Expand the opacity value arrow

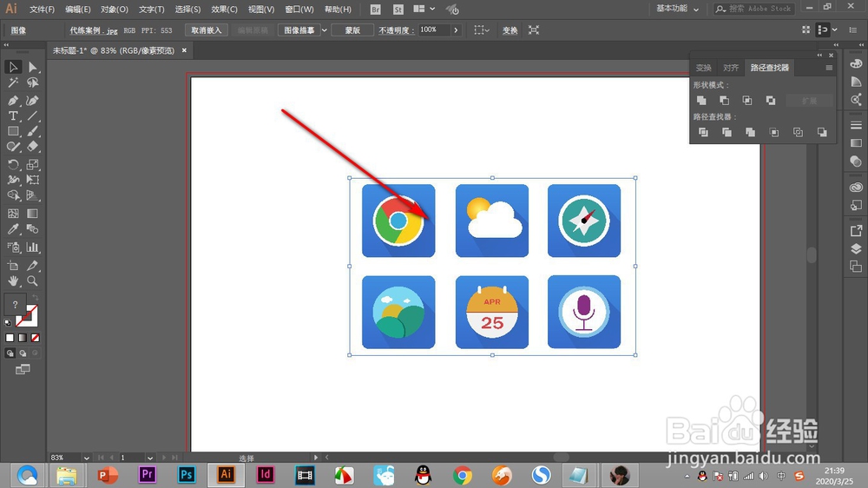click(456, 30)
